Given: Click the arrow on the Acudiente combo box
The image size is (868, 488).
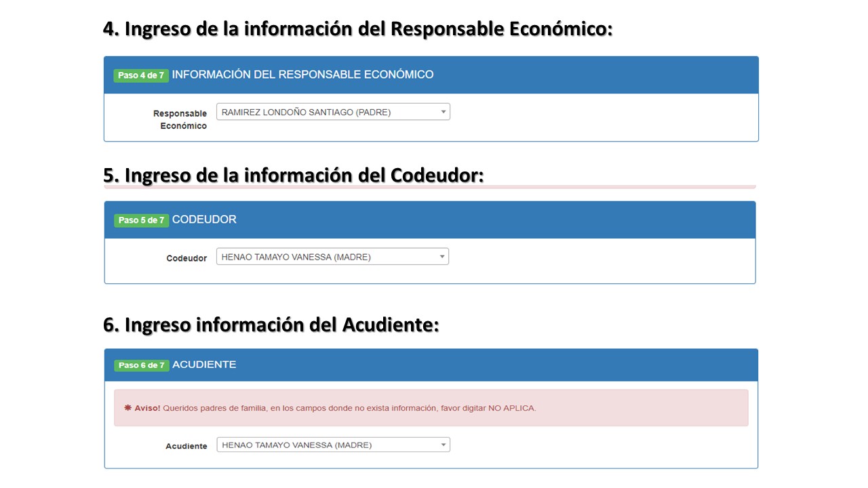Looking at the screenshot, I should 443,445.
